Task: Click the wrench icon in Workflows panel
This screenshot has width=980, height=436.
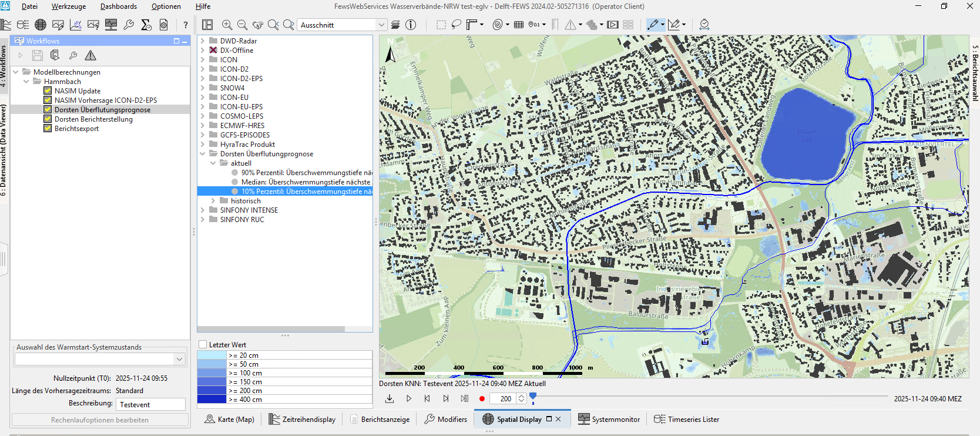Action: coord(73,55)
